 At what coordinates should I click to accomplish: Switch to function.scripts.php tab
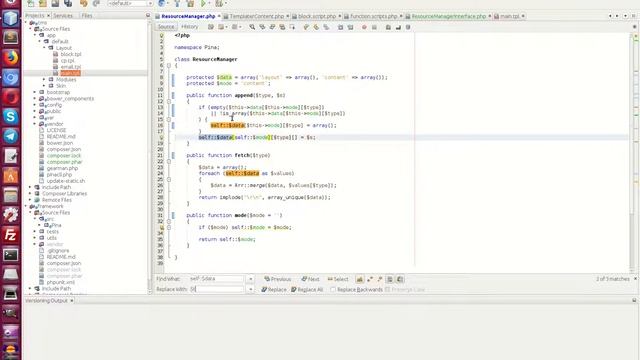pyautogui.click(x=373, y=16)
